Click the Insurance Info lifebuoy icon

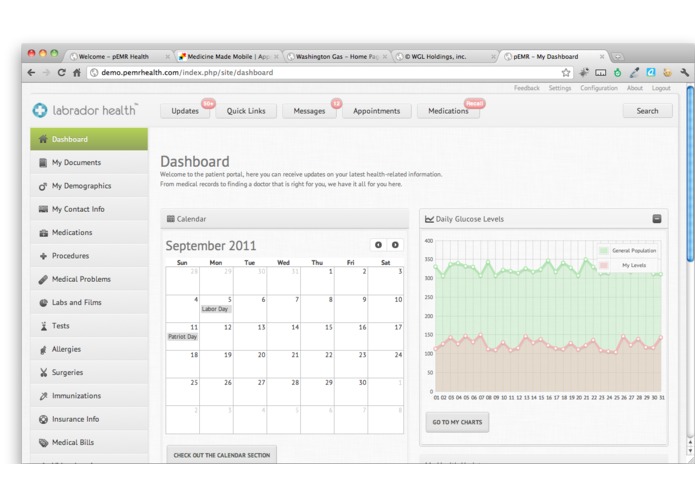(43, 419)
